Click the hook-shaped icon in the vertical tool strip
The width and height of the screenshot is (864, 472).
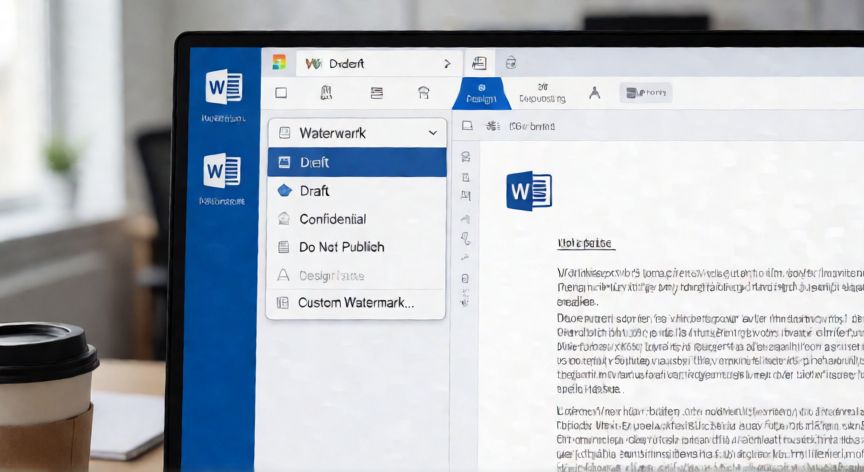coord(466,238)
